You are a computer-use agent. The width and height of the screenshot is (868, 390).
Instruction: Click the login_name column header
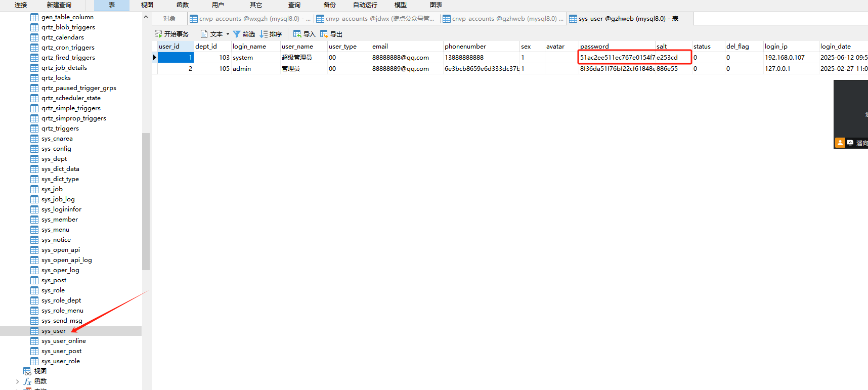(x=249, y=47)
